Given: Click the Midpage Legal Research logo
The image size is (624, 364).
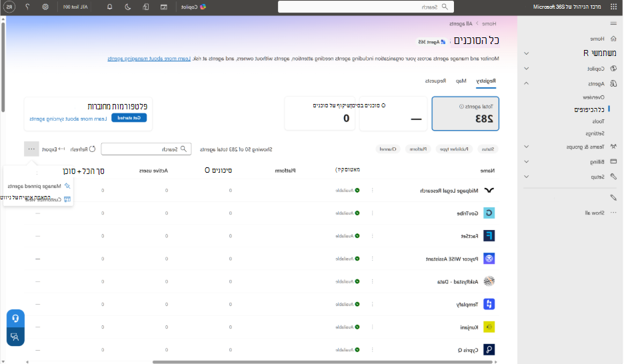Looking at the screenshot, I should pyautogui.click(x=489, y=190).
